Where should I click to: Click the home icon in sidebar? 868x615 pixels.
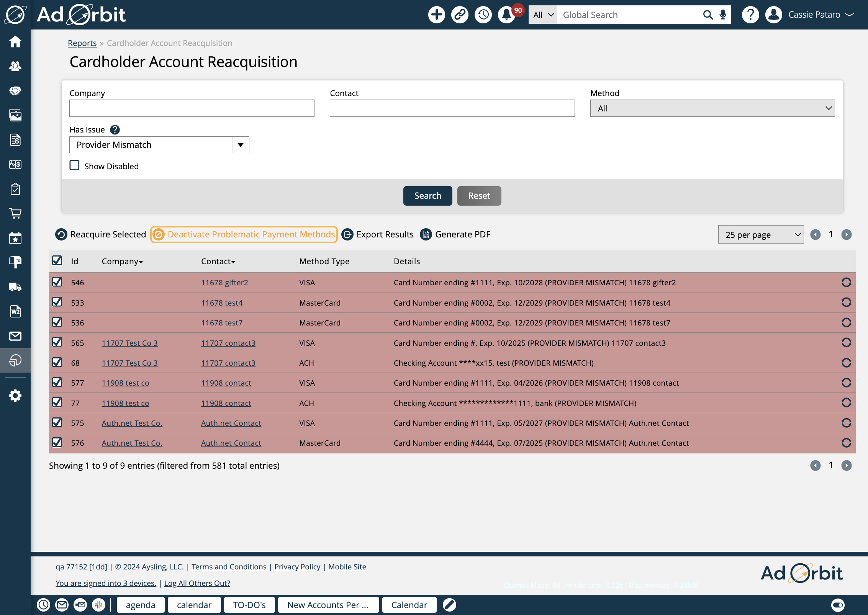15,41
